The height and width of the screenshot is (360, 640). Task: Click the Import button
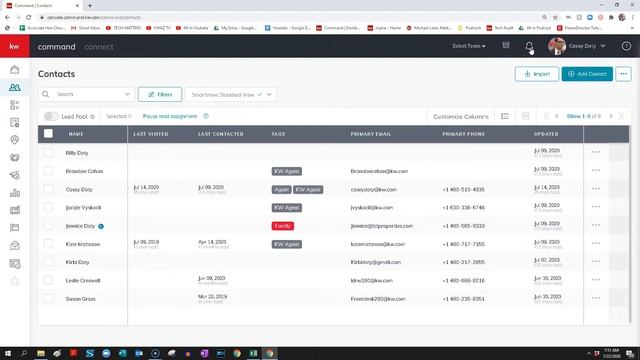click(x=537, y=74)
